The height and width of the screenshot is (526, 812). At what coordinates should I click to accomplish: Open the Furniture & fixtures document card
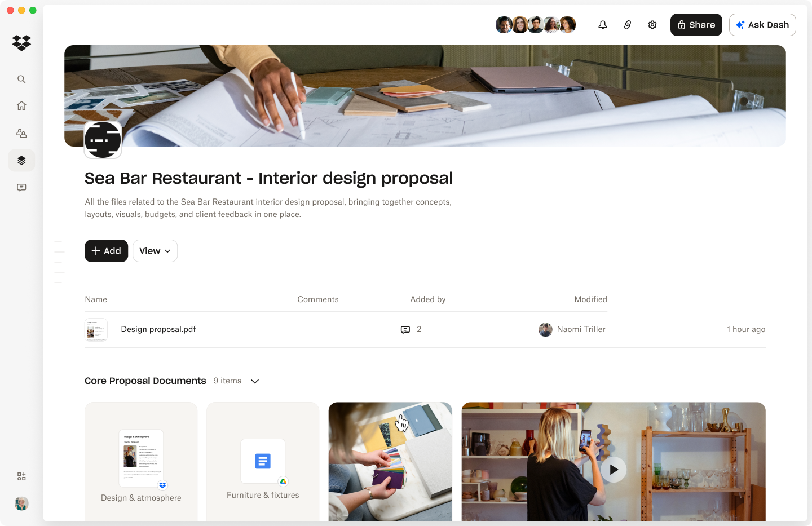tap(263, 462)
